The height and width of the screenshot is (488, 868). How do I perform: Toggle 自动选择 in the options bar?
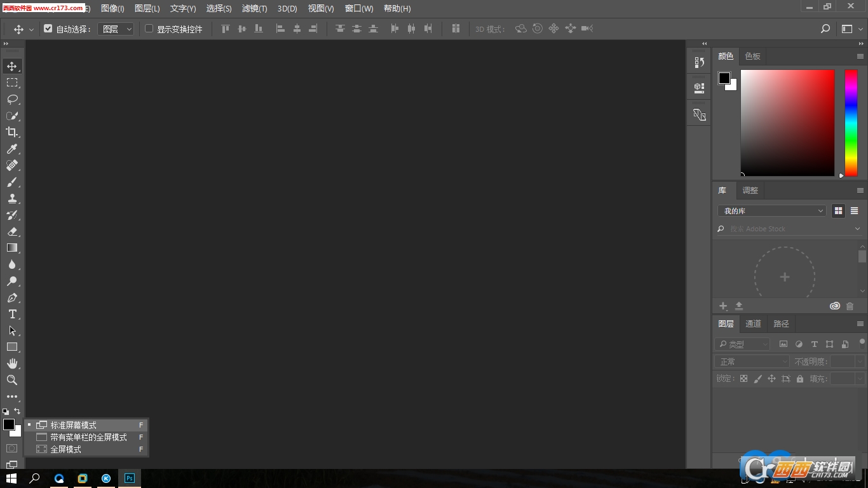coord(48,28)
